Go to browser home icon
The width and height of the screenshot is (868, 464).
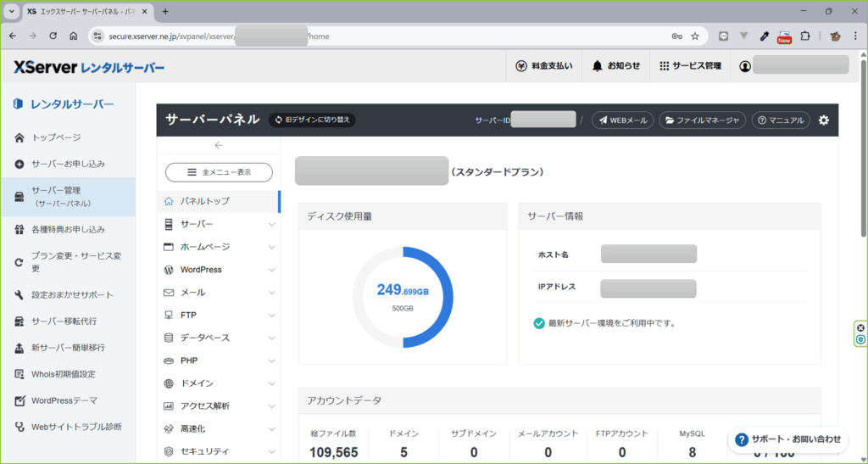[73, 36]
